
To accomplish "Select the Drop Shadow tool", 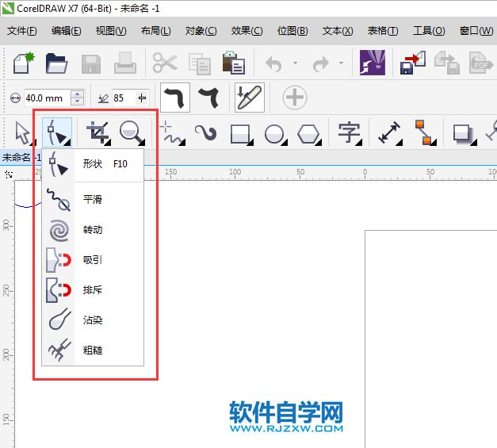I will pyautogui.click(x=465, y=135).
